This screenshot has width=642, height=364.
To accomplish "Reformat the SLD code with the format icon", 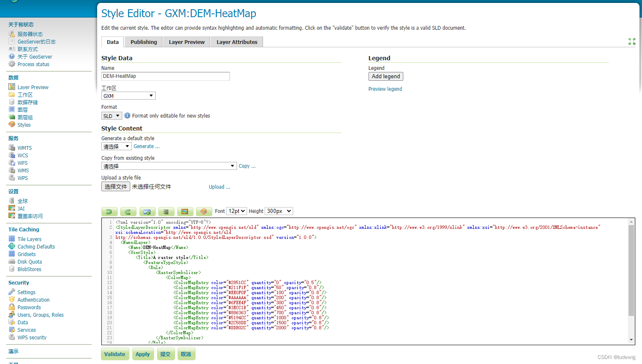I will (166, 212).
